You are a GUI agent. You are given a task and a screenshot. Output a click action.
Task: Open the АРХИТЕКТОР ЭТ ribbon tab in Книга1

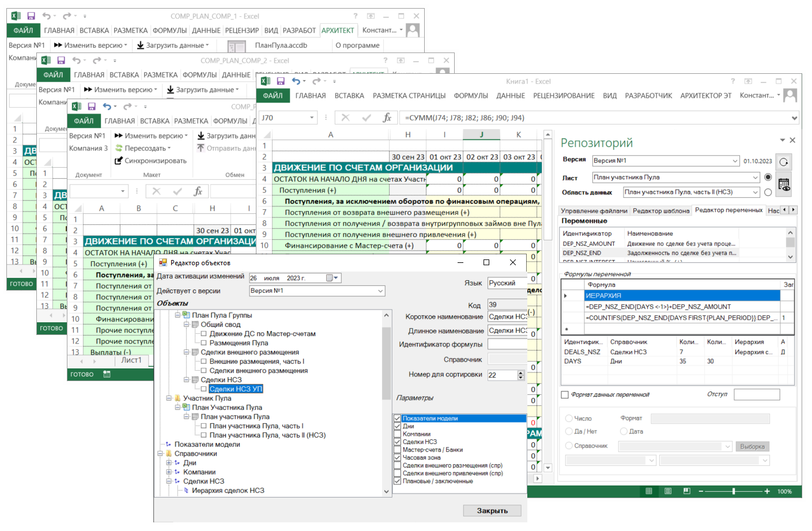(706, 96)
